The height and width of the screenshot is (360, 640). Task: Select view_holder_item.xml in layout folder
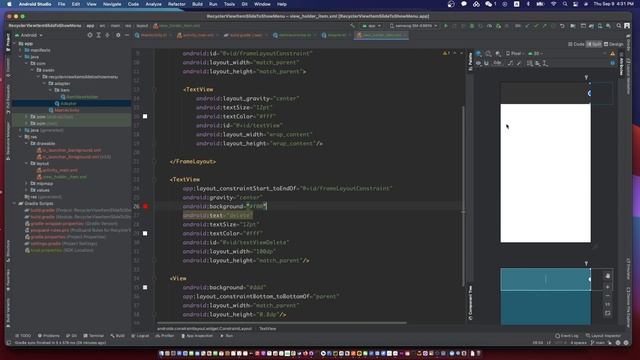pyautogui.click(x=62, y=177)
